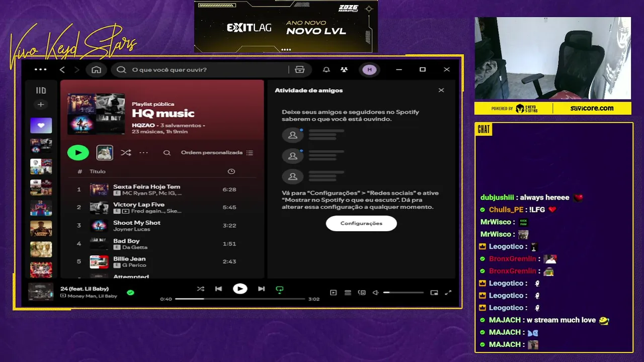The height and width of the screenshot is (362, 644).
Task: Adjust the volume slider
Action: point(404,293)
